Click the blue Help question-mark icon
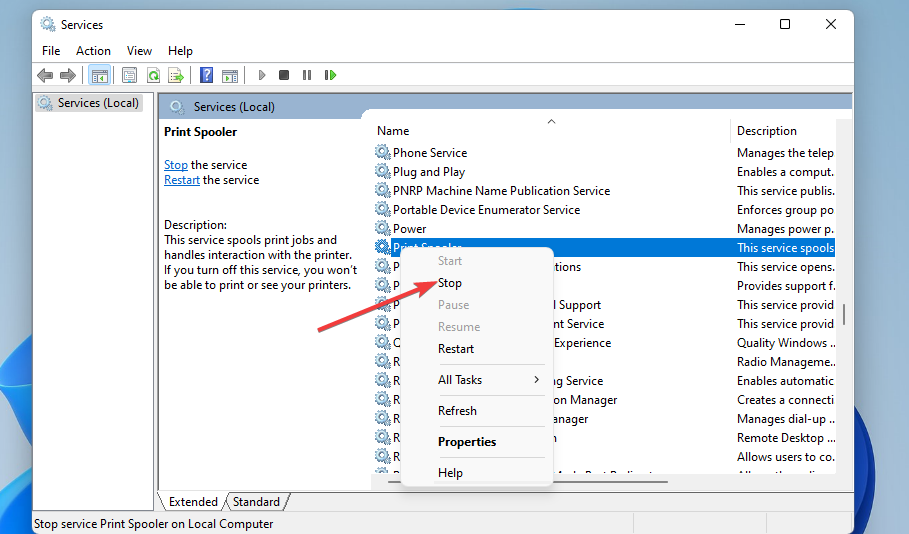The image size is (909, 534). point(206,75)
